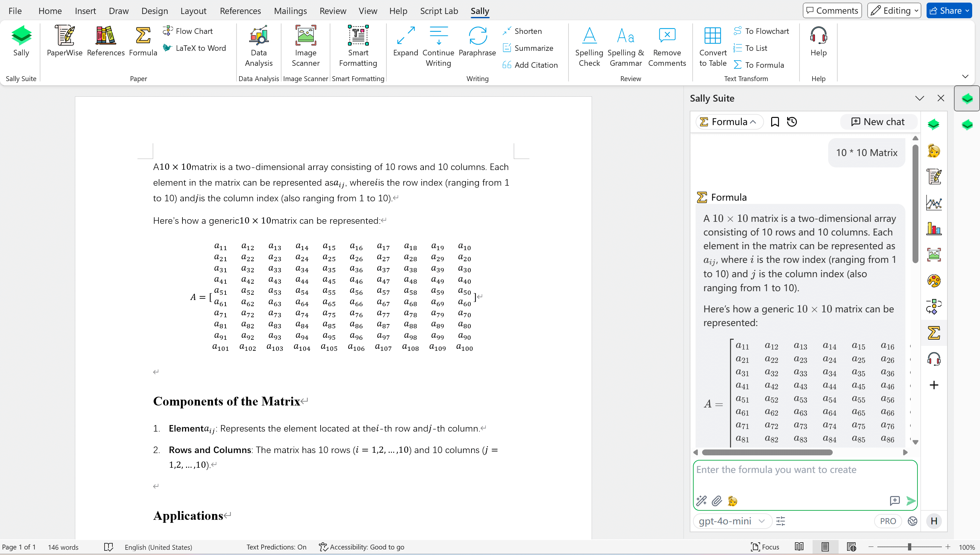Convert text To Formula

point(758,65)
